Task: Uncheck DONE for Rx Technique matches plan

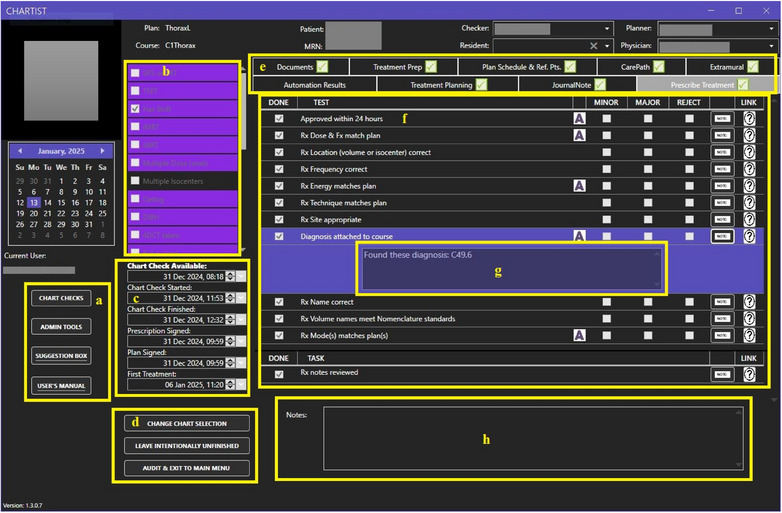Action: 279,203
